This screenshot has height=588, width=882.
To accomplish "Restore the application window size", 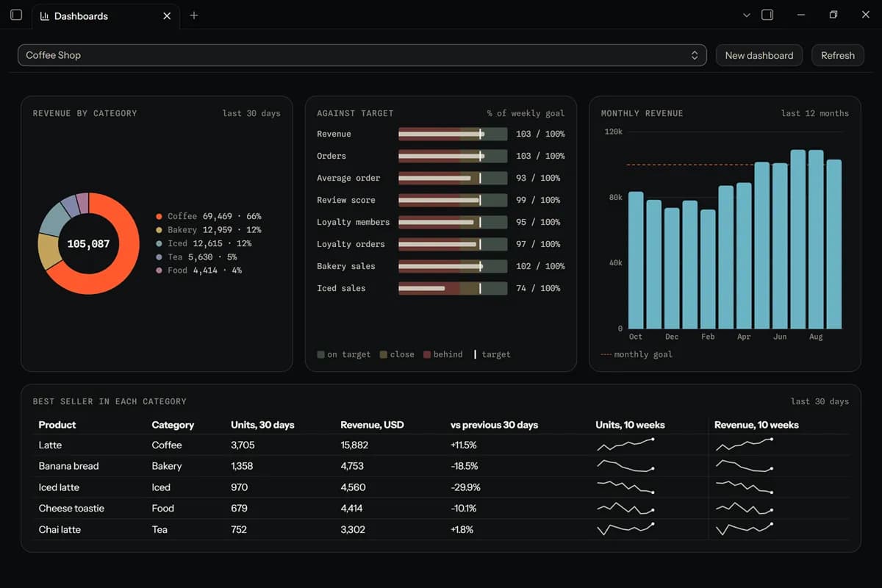I will coord(833,15).
